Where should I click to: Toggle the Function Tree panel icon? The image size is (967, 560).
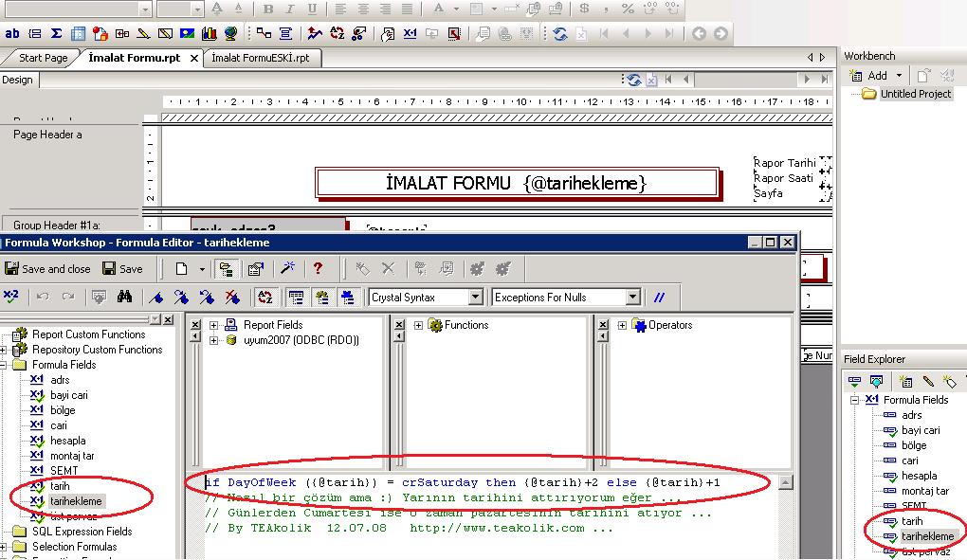[x=322, y=297]
